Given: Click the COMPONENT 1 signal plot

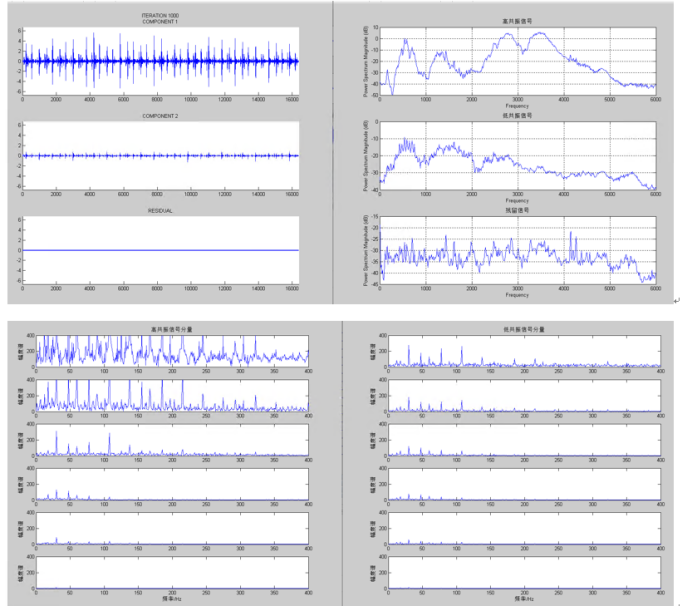Looking at the screenshot, I should [161, 61].
